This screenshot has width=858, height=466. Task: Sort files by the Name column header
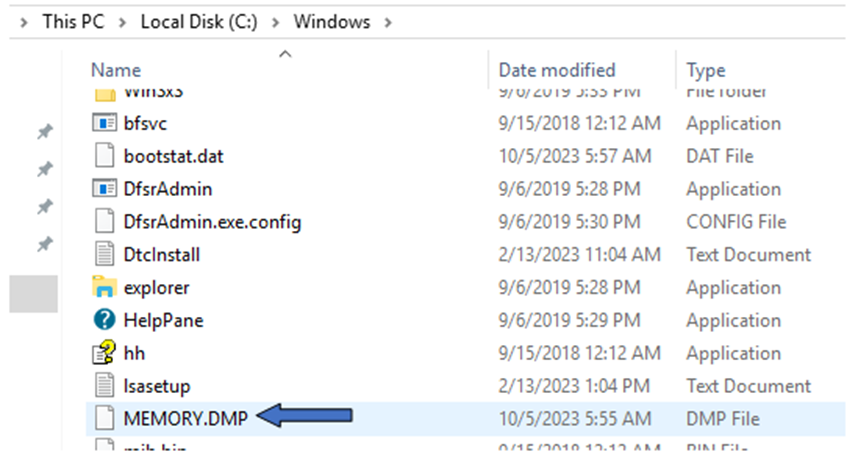(116, 70)
